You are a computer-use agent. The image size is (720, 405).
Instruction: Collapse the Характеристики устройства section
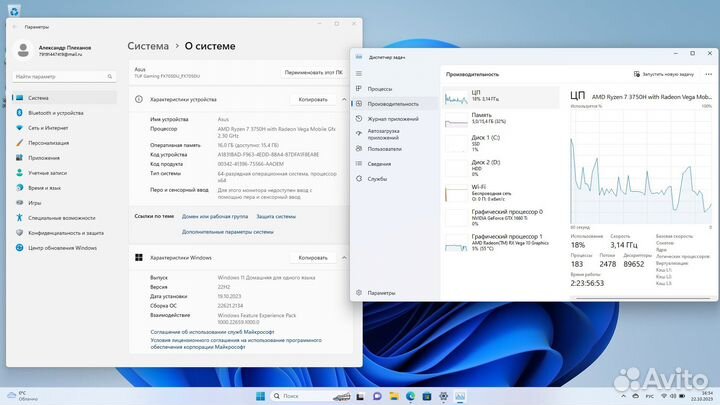click(x=344, y=99)
